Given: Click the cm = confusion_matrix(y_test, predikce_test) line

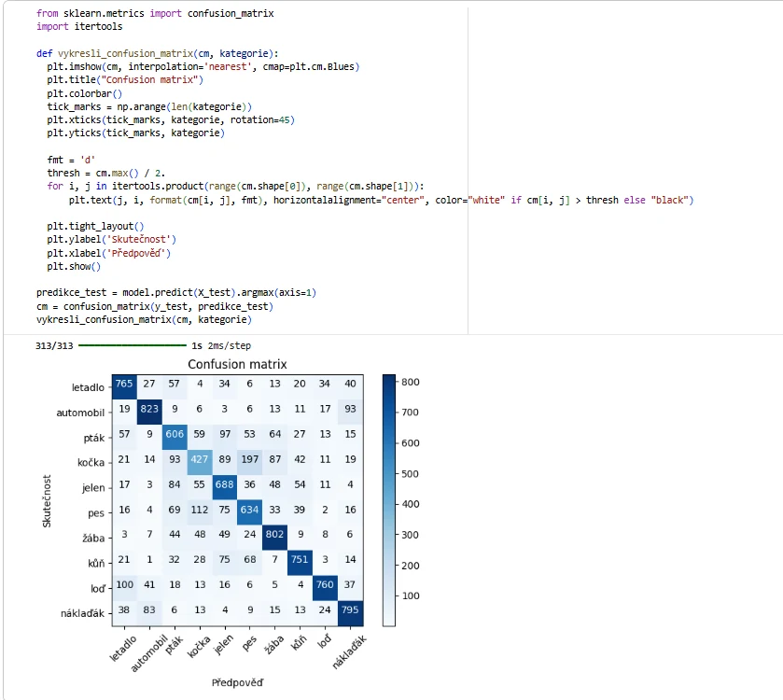Looking at the screenshot, I should pos(155,306).
